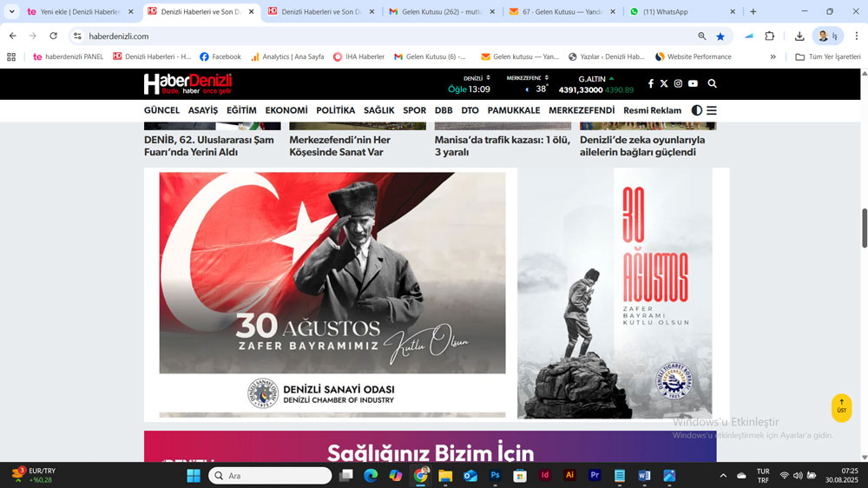The height and width of the screenshot is (488, 868).
Task: Open the POLİTİKA menu item
Action: pyautogui.click(x=335, y=110)
